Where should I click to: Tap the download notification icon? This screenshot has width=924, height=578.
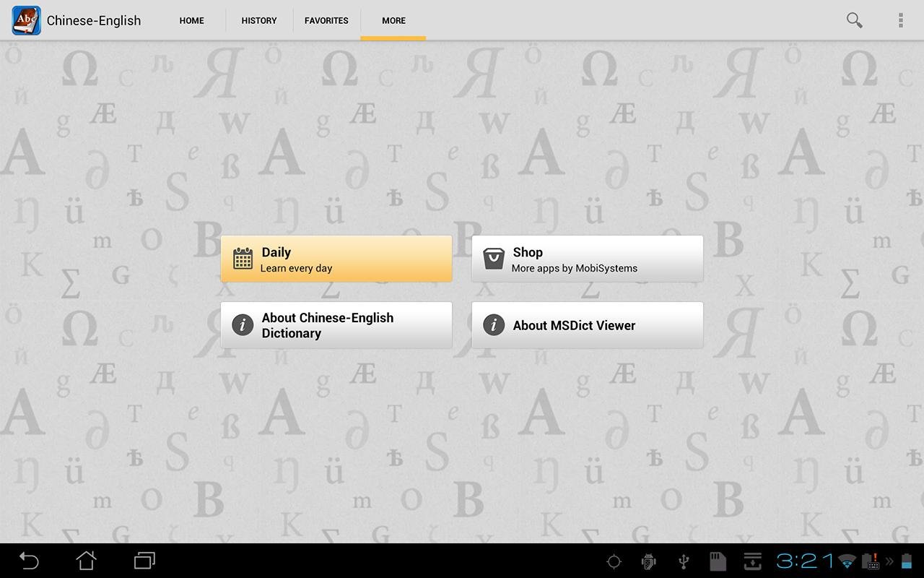752,561
